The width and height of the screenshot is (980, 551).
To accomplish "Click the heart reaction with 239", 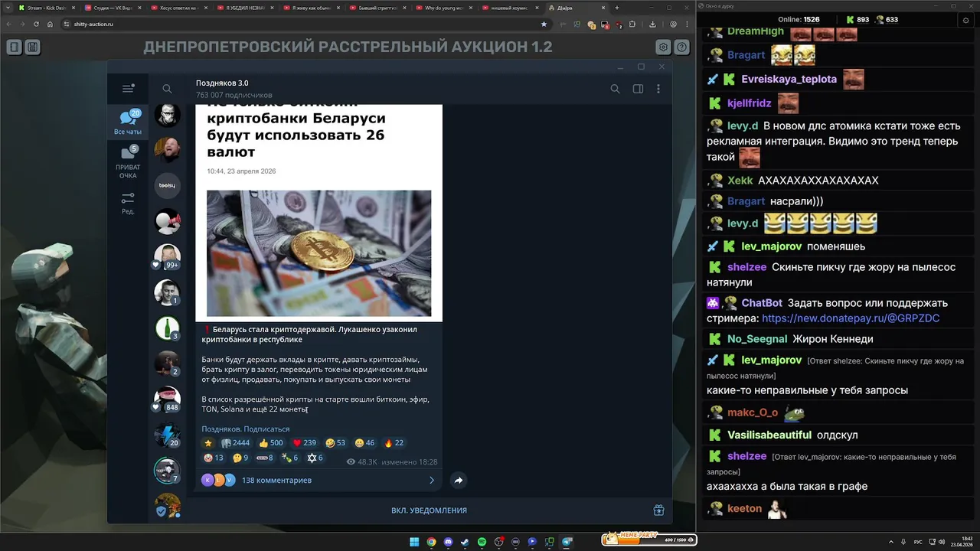I will click(304, 443).
